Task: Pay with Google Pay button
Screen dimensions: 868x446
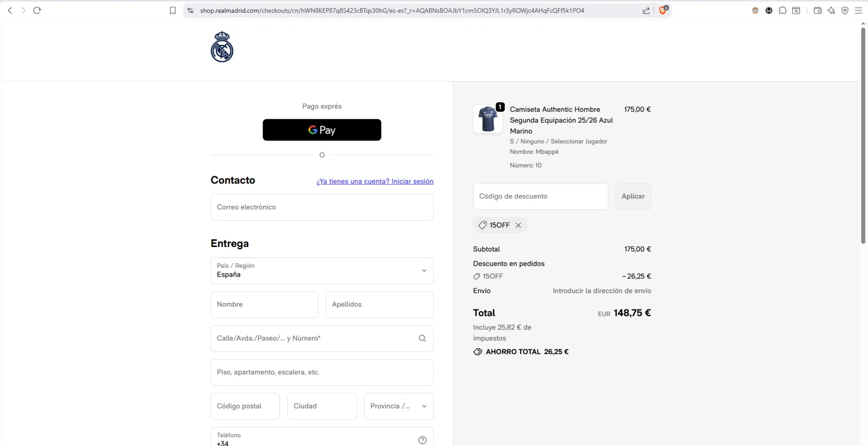Action: [322, 130]
